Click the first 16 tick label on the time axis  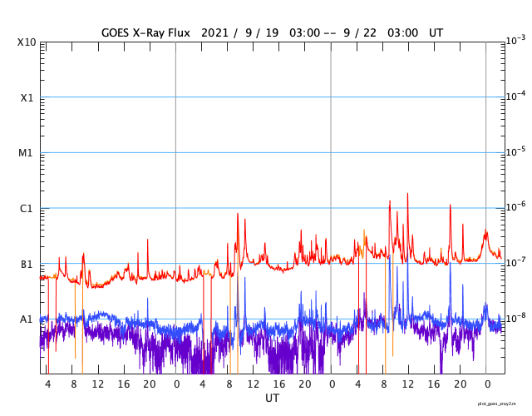pyautogui.click(x=124, y=384)
